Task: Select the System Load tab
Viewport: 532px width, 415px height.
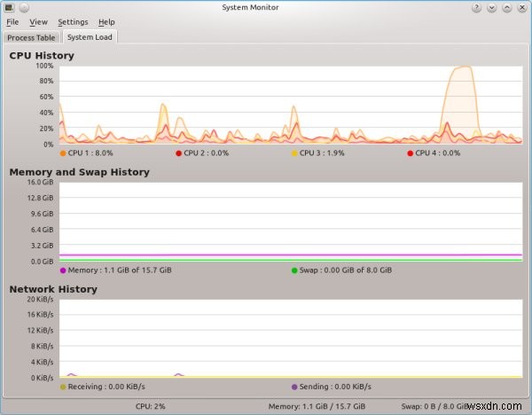Action: pyautogui.click(x=90, y=37)
